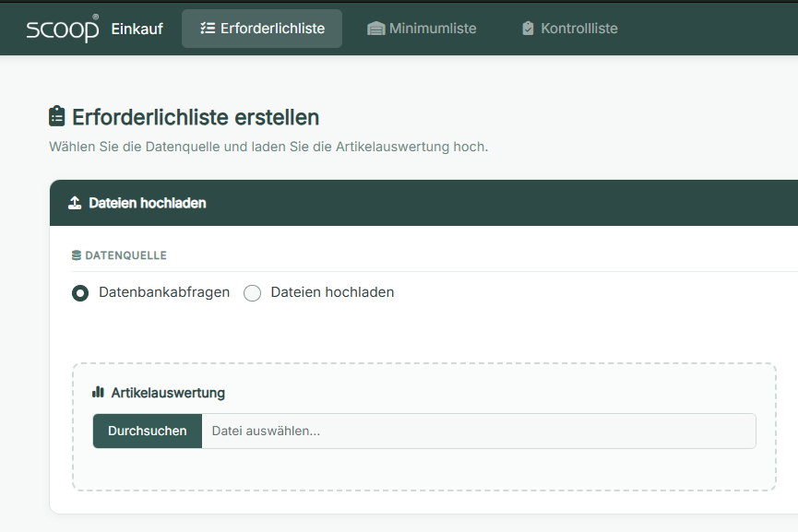Screen dimensions: 798x532
Task: Click the Erforderlichliste erstellen heading
Action: pos(196,117)
